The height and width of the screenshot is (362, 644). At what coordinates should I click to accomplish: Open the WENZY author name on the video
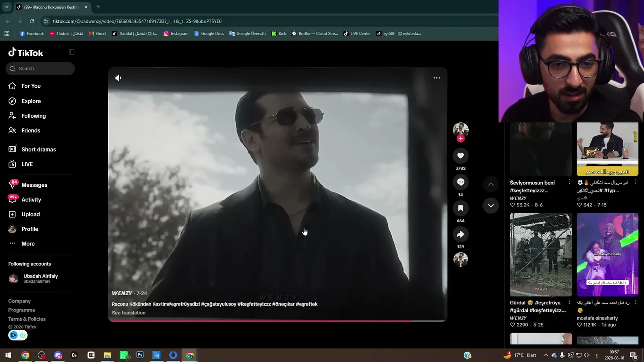[122, 293]
